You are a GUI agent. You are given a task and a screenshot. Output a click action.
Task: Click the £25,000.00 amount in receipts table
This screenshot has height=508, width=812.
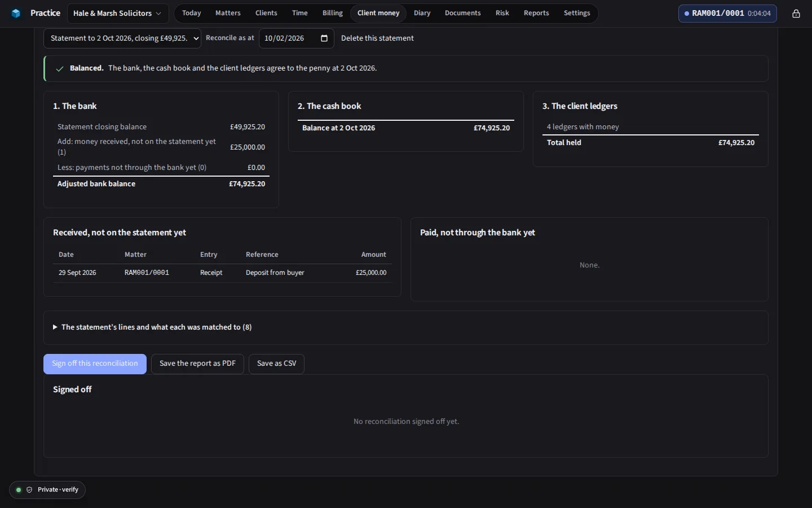point(371,273)
